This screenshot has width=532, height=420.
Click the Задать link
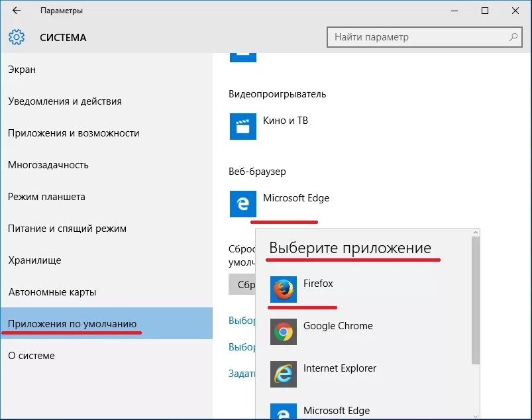242,374
